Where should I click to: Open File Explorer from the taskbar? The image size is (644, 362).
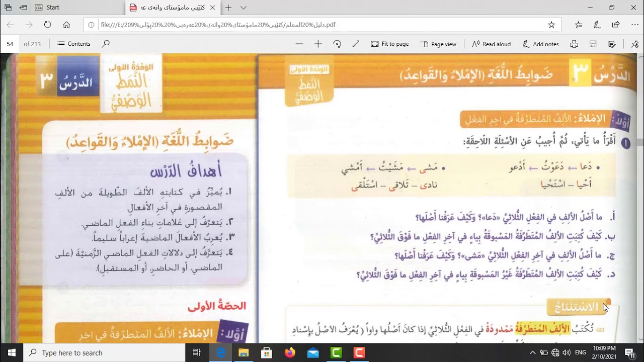tap(244, 352)
